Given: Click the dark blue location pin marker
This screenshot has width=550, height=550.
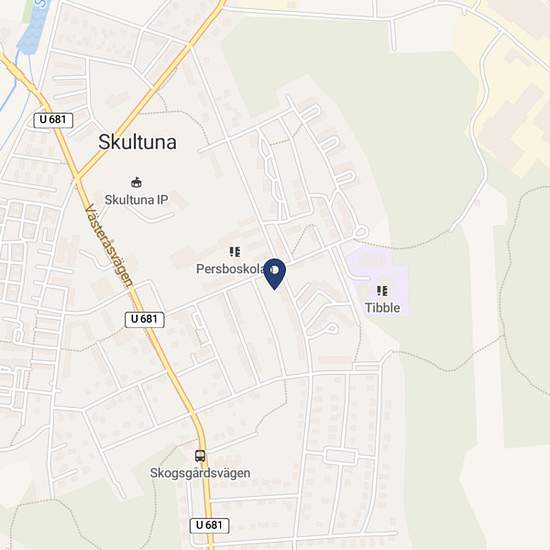Looking at the screenshot, I should (x=275, y=274).
